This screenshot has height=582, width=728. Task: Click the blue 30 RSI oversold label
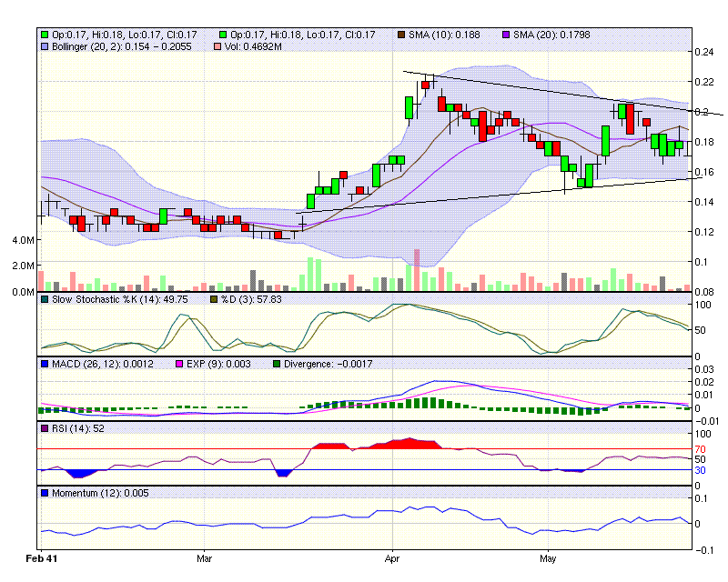click(x=699, y=470)
